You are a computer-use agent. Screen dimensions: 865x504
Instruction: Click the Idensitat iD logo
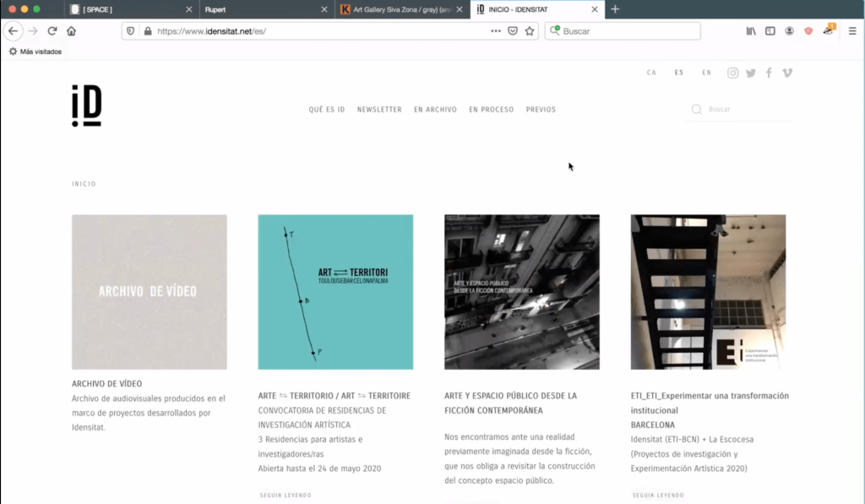pyautogui.click(x=86, y=106)
